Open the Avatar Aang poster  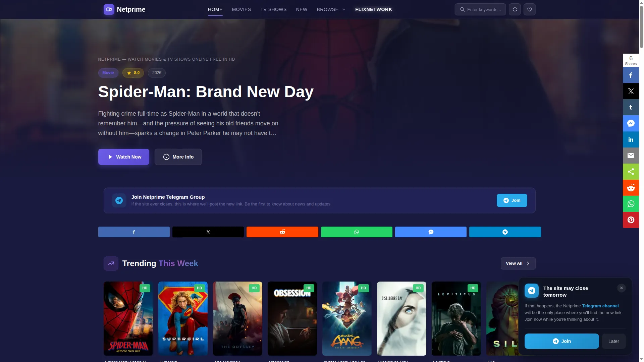[x=347, y=318]
